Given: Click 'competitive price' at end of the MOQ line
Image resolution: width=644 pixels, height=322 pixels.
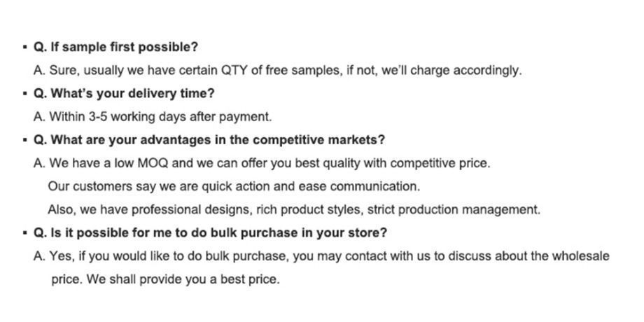Looking at the screenshot, I should coord(440,163).
